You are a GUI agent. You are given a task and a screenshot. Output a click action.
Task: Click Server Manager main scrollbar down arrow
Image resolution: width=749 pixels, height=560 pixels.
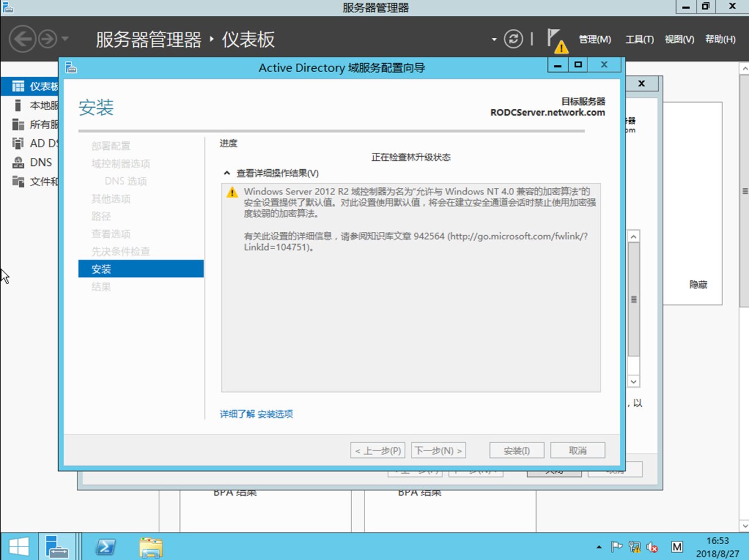point(744,526)
